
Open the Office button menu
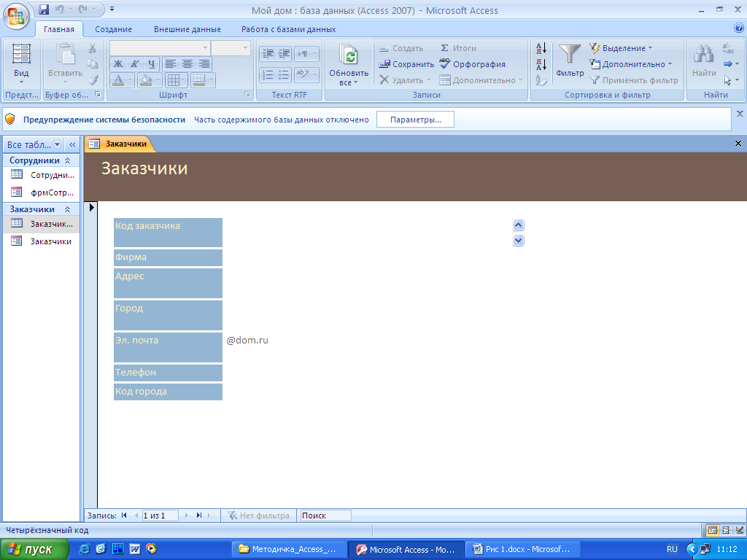tap(16, 16)
